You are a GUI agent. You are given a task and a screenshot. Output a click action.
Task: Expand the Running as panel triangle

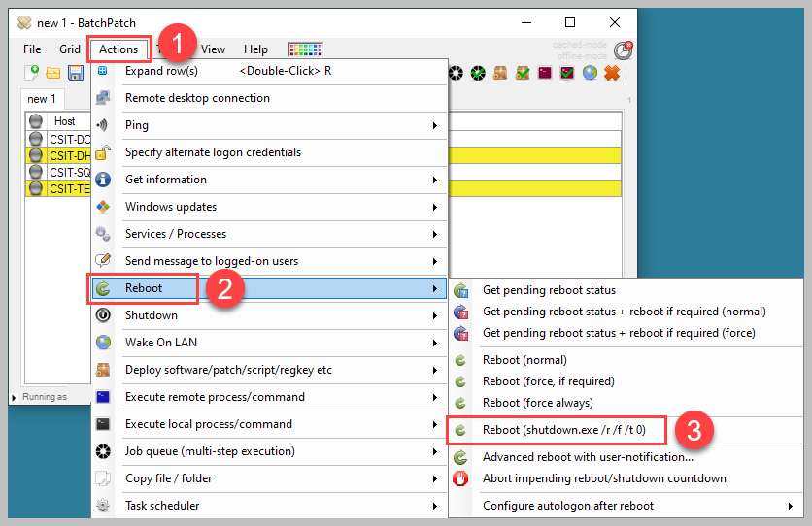(x=14, y=397)
